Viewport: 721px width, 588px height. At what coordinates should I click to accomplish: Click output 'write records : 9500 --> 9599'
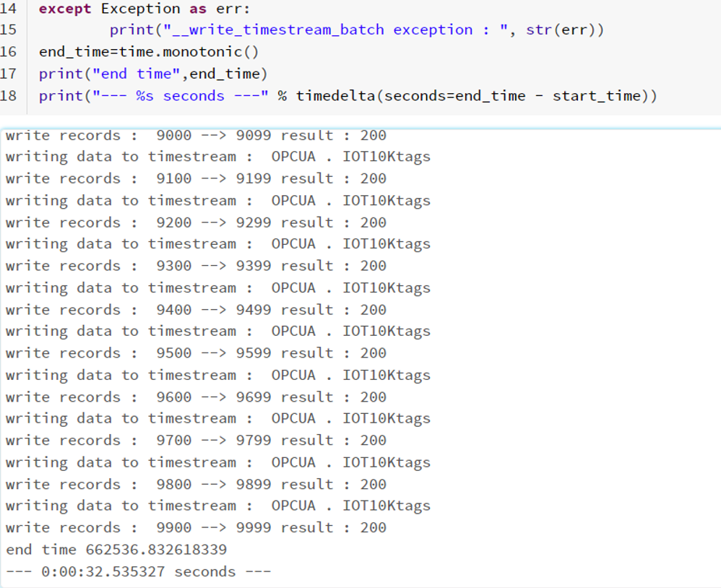[x=196, y=353]
